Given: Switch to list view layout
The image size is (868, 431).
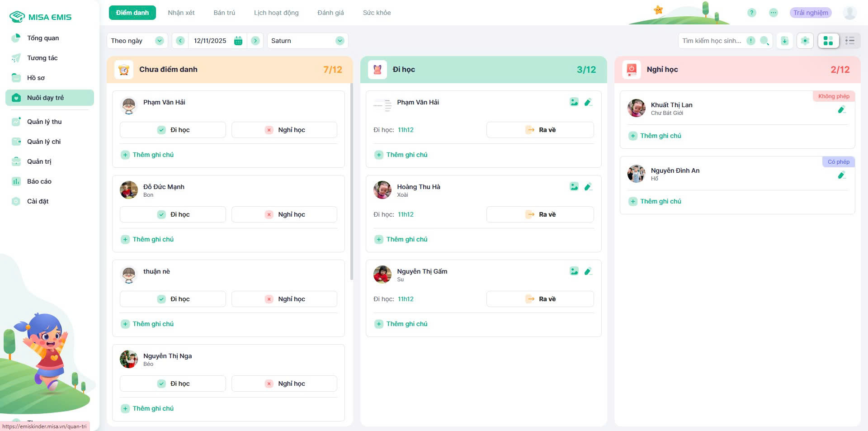Looking at the screenshot, I should click(x=849, y=41).
